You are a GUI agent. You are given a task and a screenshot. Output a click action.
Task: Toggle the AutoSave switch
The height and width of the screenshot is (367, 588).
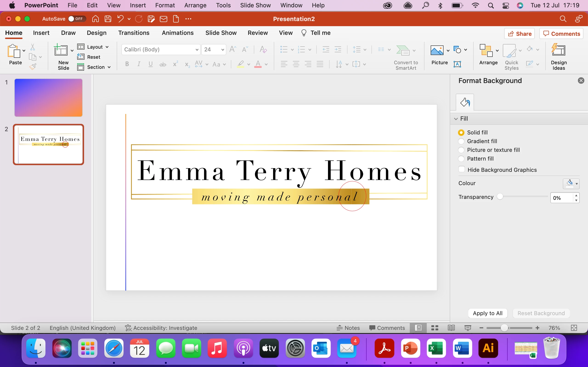(x=77, y=19)
